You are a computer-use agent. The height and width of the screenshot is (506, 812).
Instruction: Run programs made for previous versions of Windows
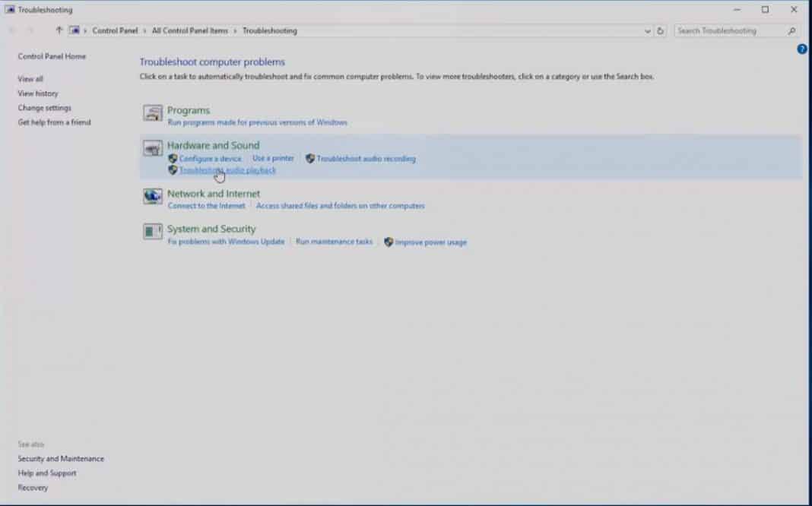[x=258, y=122]
